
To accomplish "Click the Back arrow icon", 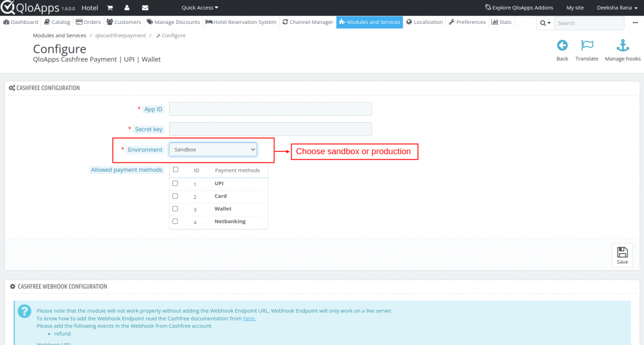I will [x=562, y=45].
